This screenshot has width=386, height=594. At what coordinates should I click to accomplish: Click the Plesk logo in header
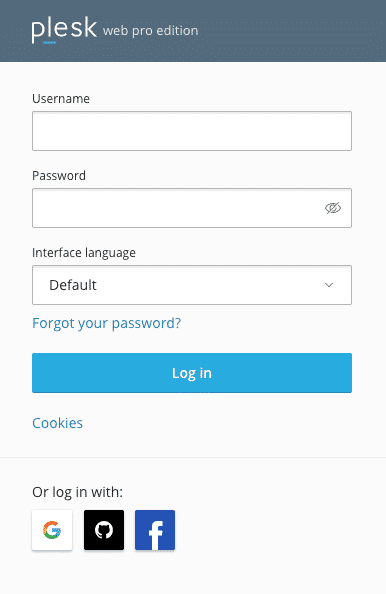click(64, 30)
